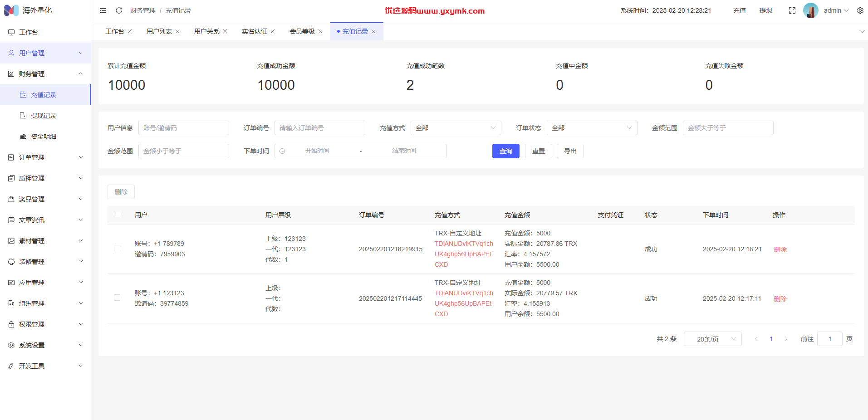868x420 pixels.
Task: Open the settings gear icon
Action: pos(860,10)
